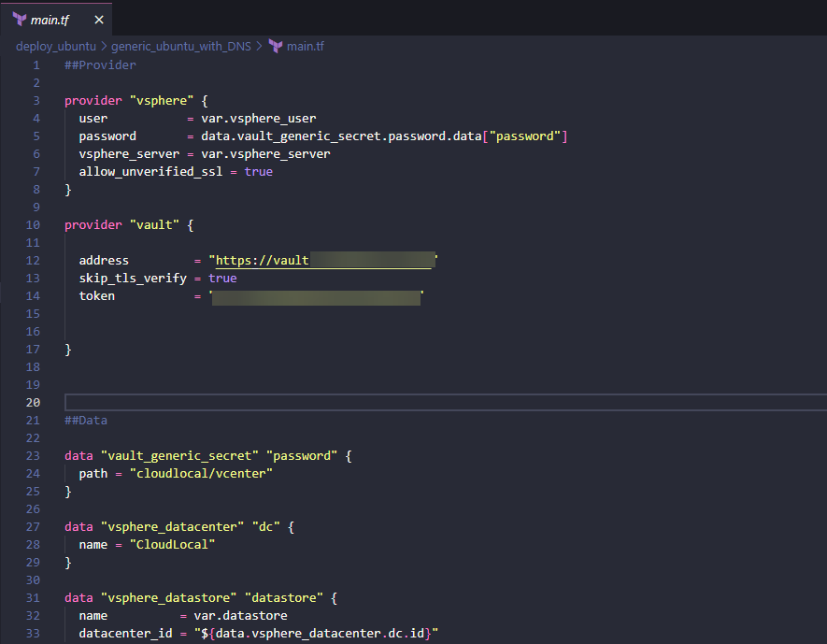Viewport: 827px width, 644px height.
Task: Click the redacted vault address URL string
Action: [x=323, y=261]
